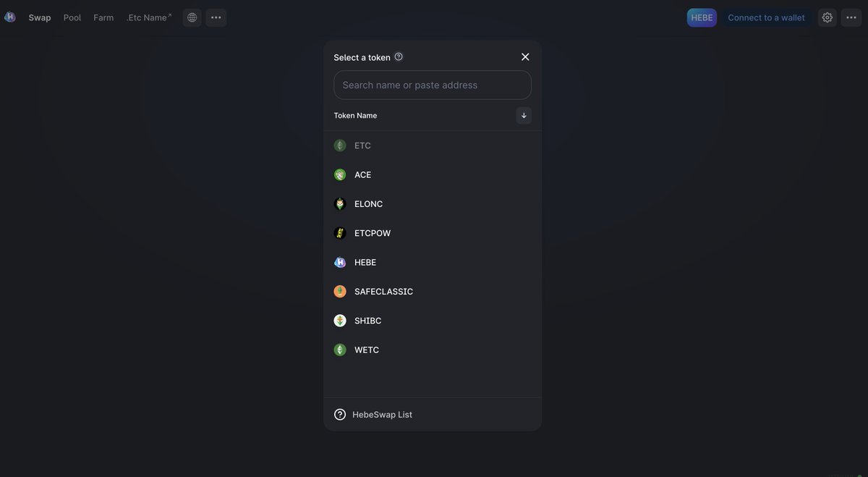Select HEBE token name in the list
868x477 pixels.
pos(365,262)
